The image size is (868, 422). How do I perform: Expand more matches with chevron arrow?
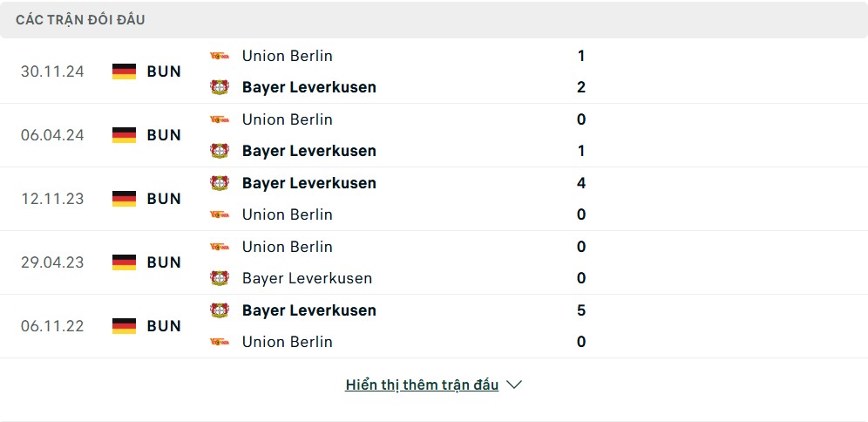pos(514,385)
